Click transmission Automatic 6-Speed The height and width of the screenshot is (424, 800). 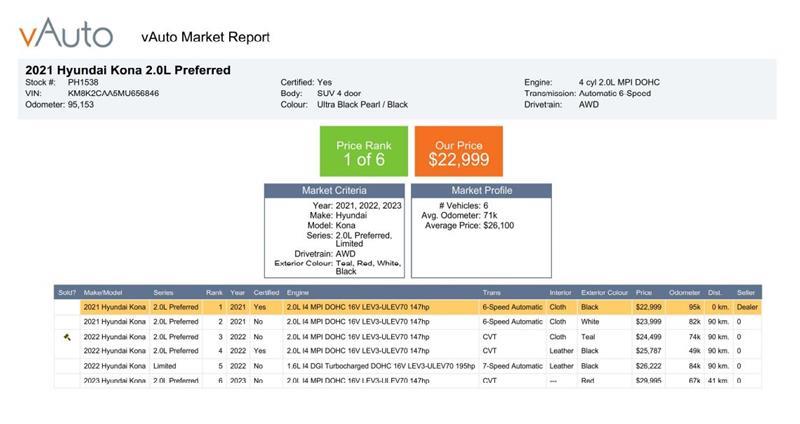[x=615, y=93]
